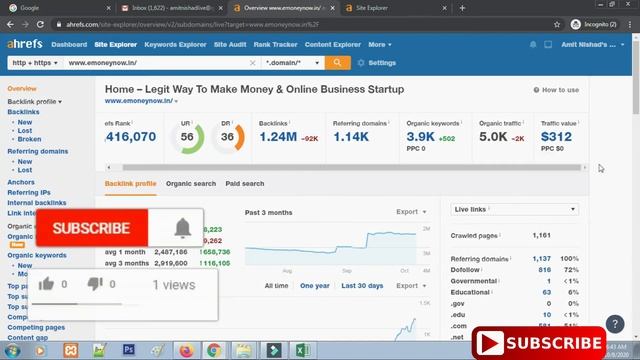Switch to the Organic search tab

pos(191,184)
